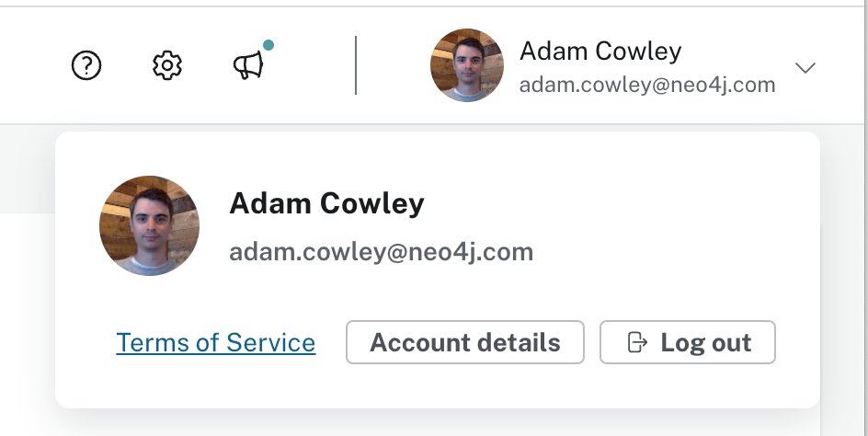Viewport: 868px width, 436px height.
Task: Log out of the account
Action: pos(688,342)
